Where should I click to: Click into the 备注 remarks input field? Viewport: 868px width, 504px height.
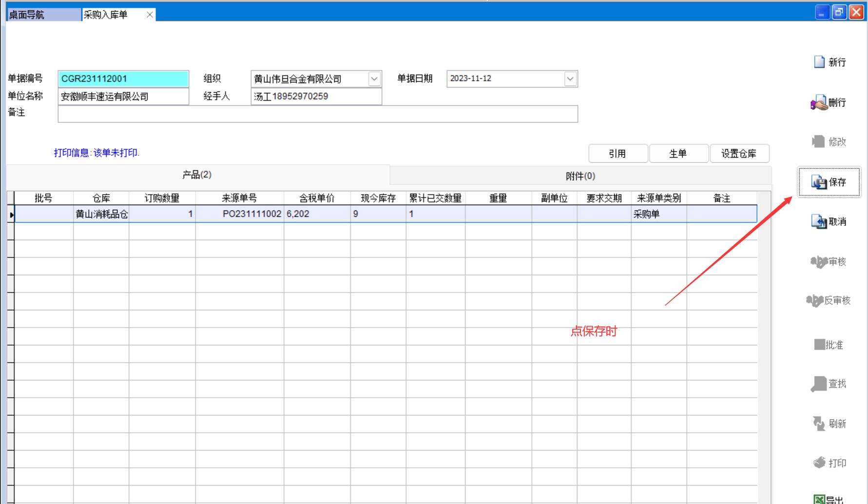pyautogui.click(x=317, y=114)
